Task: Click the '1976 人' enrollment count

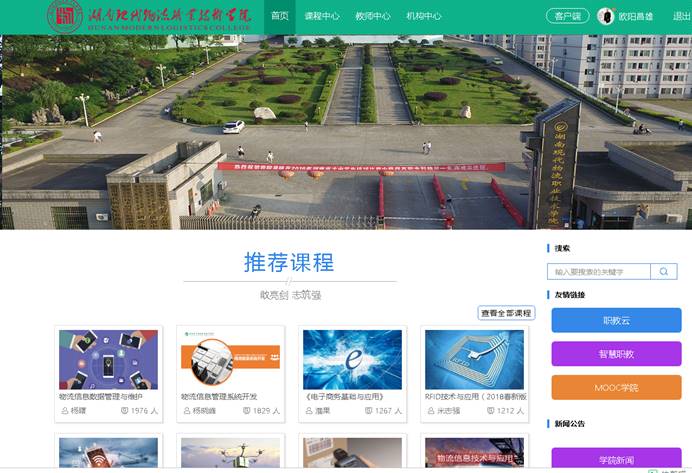Action: tap(144, 411)
